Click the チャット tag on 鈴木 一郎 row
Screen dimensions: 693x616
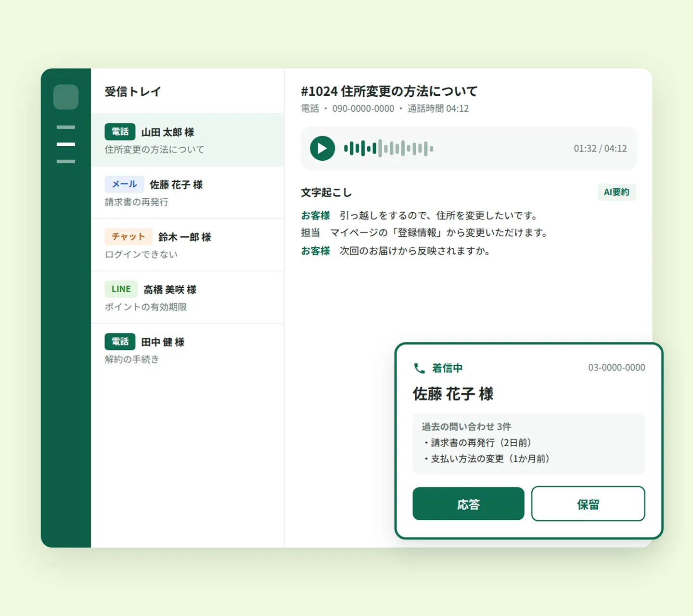coord(128,237)
